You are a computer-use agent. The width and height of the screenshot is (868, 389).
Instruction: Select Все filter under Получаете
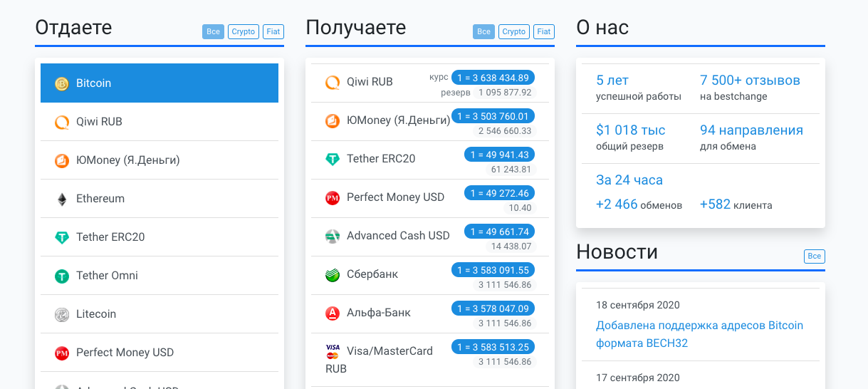click(483, 31)
